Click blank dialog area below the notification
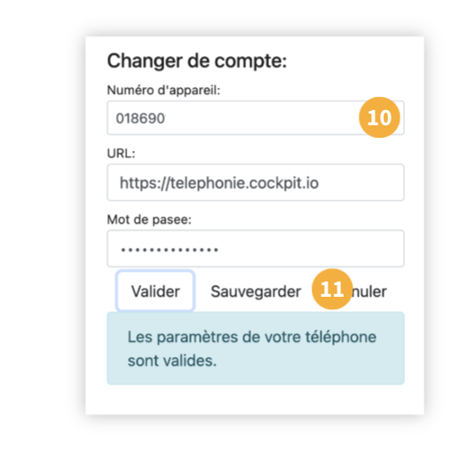 point(256,400)
